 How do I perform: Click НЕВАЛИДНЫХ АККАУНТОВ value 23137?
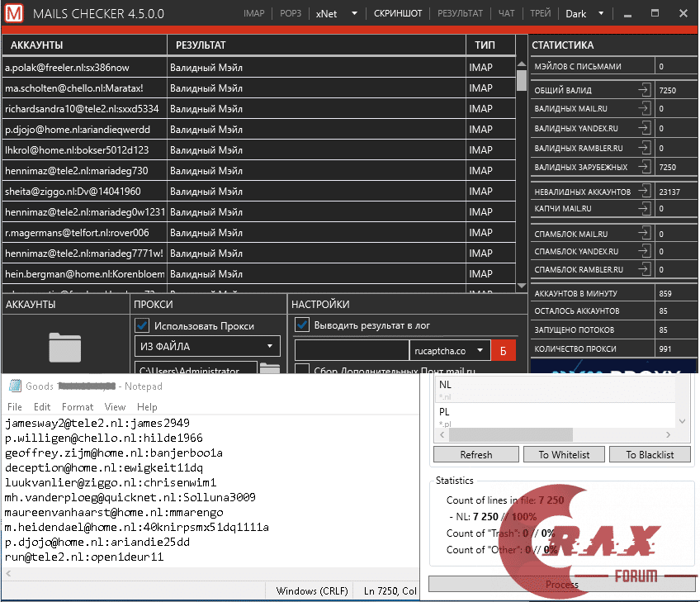tap(669, 192)
